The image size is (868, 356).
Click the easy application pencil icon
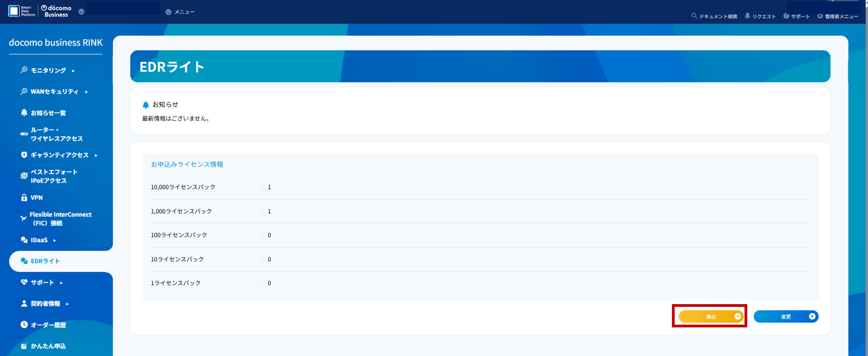(24, 346)
